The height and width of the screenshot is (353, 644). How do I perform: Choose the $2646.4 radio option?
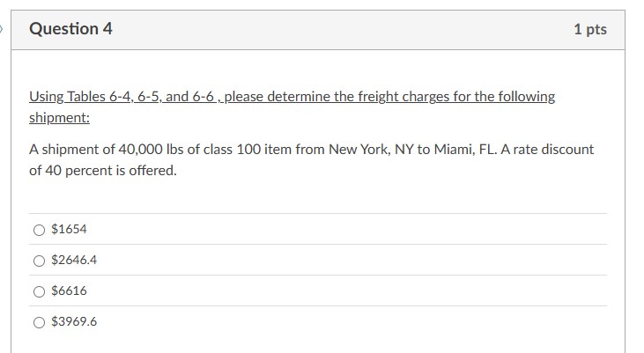[39, 261]
